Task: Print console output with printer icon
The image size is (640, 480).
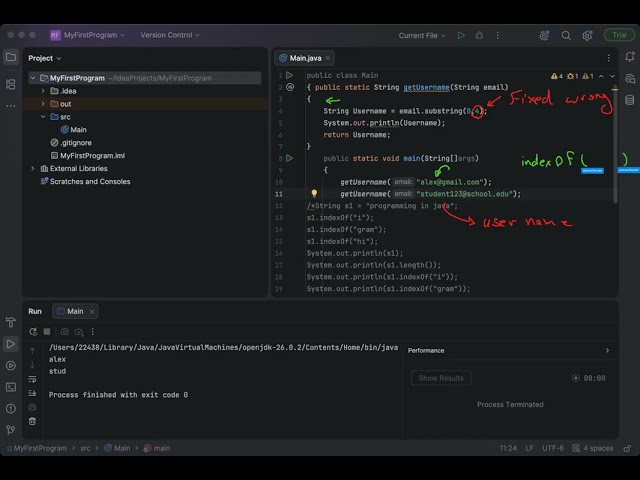Action: tap(32, 407)
